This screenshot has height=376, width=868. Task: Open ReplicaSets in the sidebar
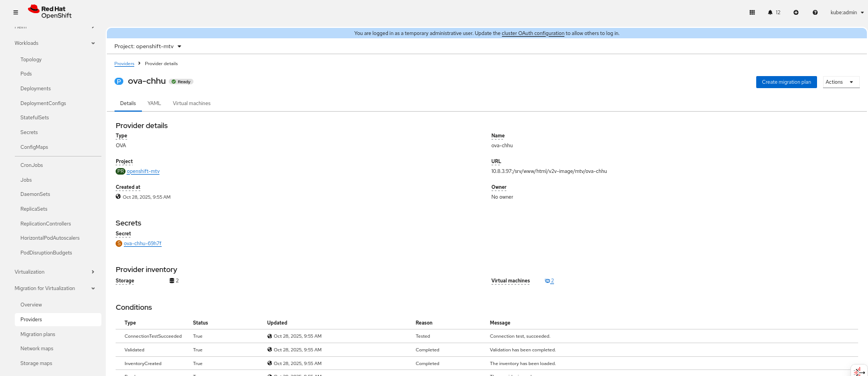click(x=34, y=209)
